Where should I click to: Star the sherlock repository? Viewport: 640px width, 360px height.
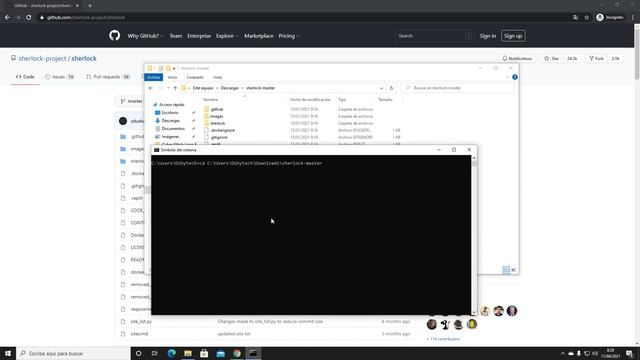click(x=551, y=59)
